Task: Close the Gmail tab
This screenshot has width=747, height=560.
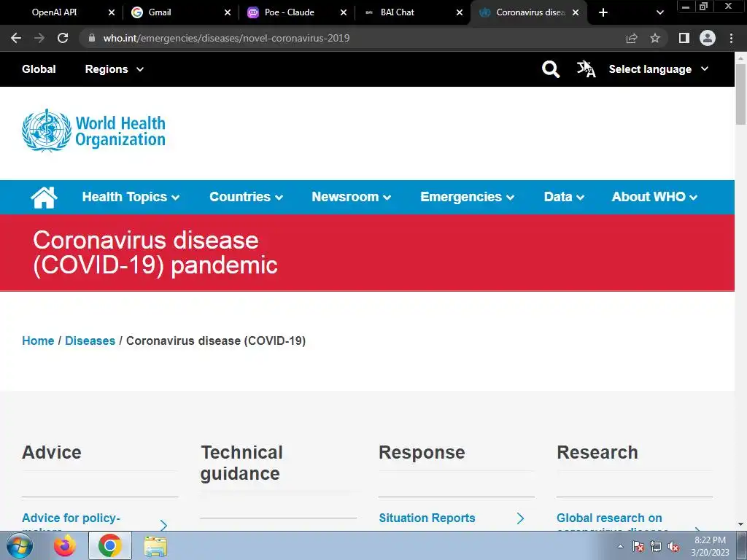Action: tap(228, 12)
